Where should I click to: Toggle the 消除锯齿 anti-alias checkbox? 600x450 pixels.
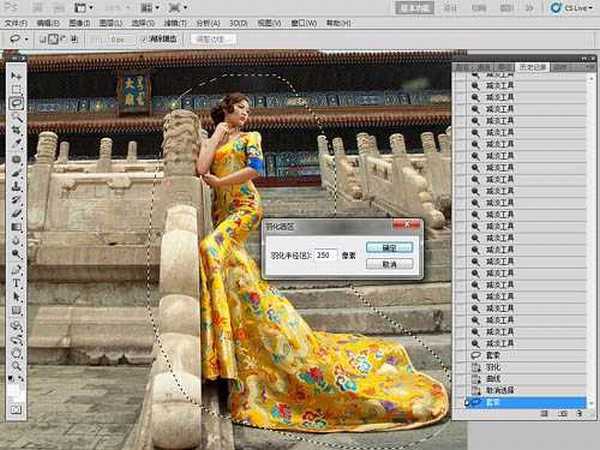[143, 39]
